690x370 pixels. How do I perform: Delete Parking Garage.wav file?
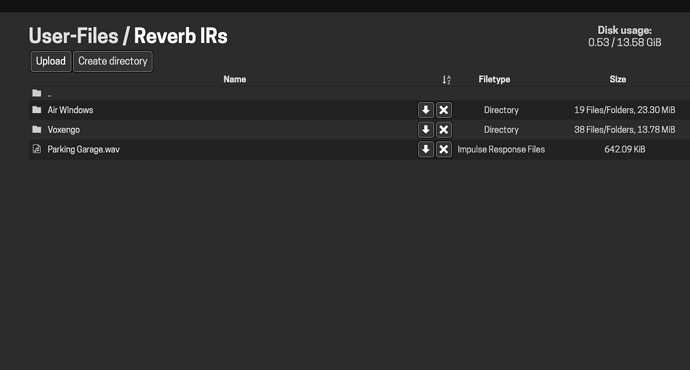[444, 150]
